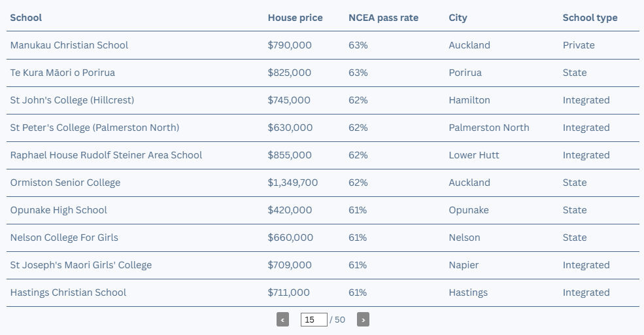This screenshot has height=335, width=644.
Task: Select Te Kura Māori o Porirua row
Action: (323, 73)
